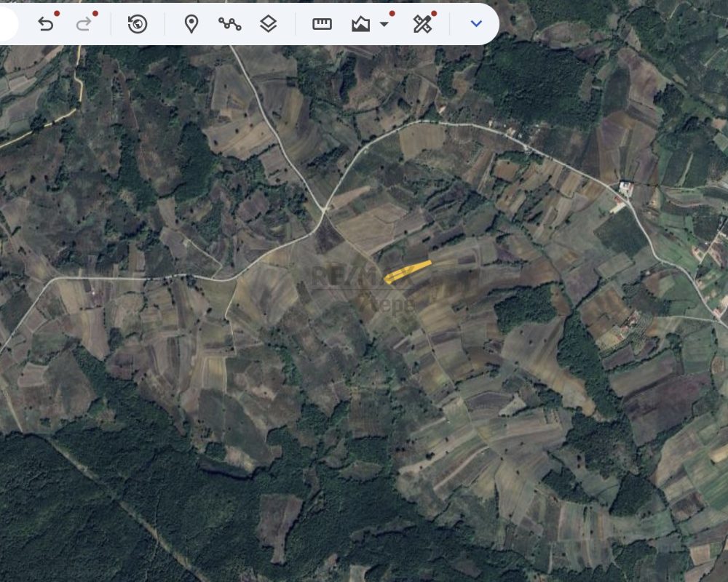Expand the elevation tool dropdown arrow
This screenshot has height=582, width=728.
coord(384,24)
